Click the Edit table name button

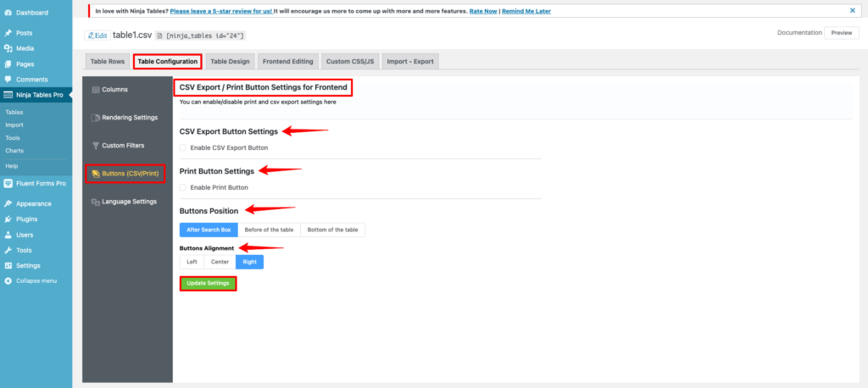(x=97, y=36)
